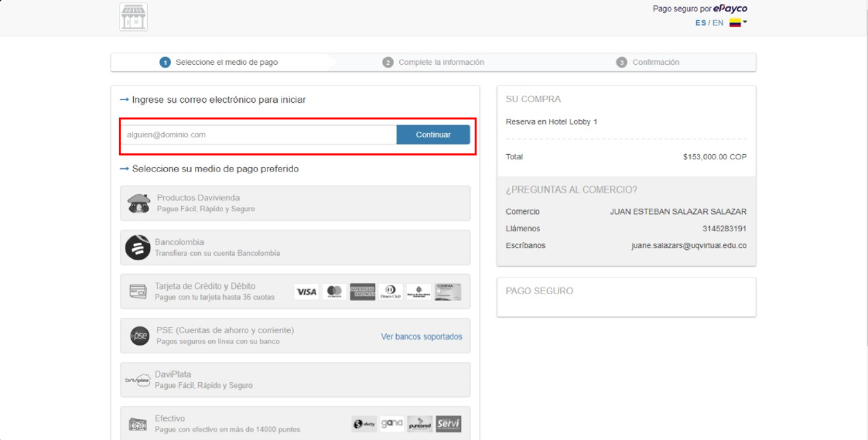
Task: Select step 2 Complete la información
Action: tap(433, 62)
